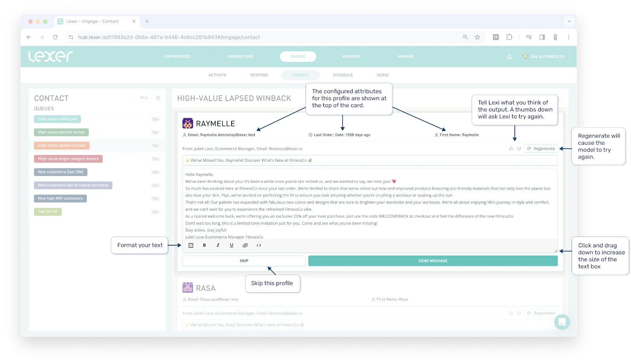Skip Raymelle's profile
The image size is (631, 364).
point(244,261)
